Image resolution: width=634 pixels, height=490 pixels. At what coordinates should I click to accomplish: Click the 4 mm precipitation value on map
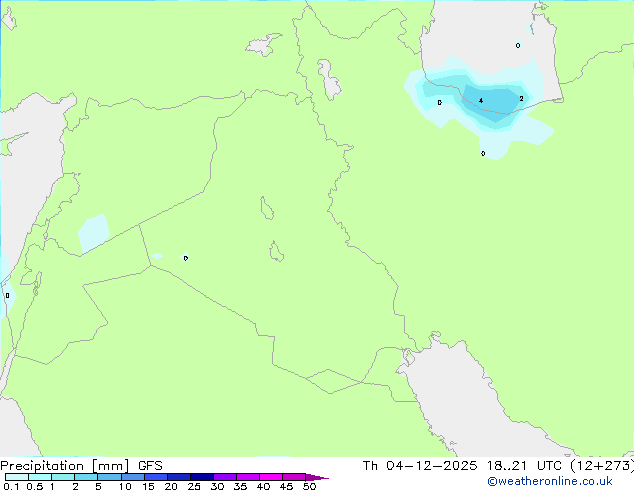click(481, 100)
